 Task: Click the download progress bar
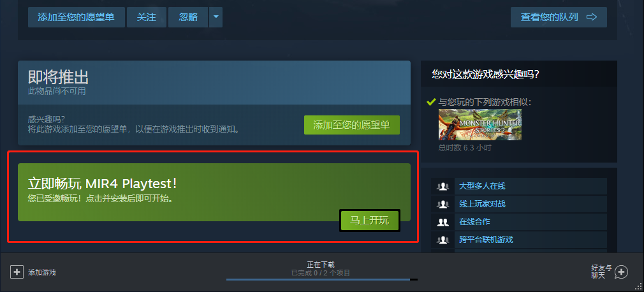click(x=321, y=280)
